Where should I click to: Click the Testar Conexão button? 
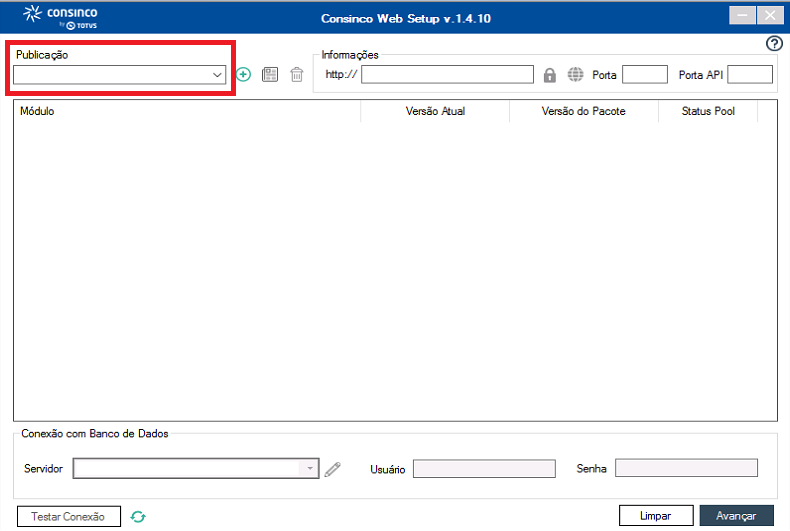coord(69,516)
